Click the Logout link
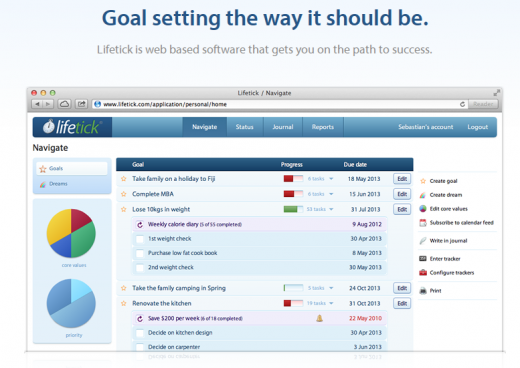 477,127
